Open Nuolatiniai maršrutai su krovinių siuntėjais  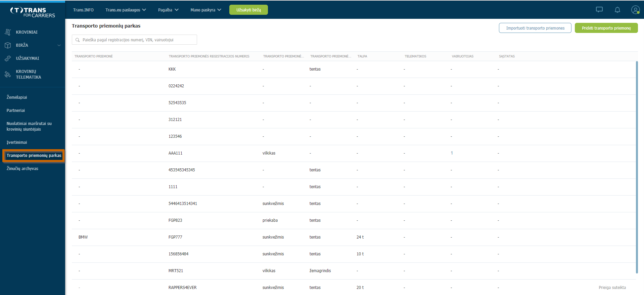click(29, 126)
